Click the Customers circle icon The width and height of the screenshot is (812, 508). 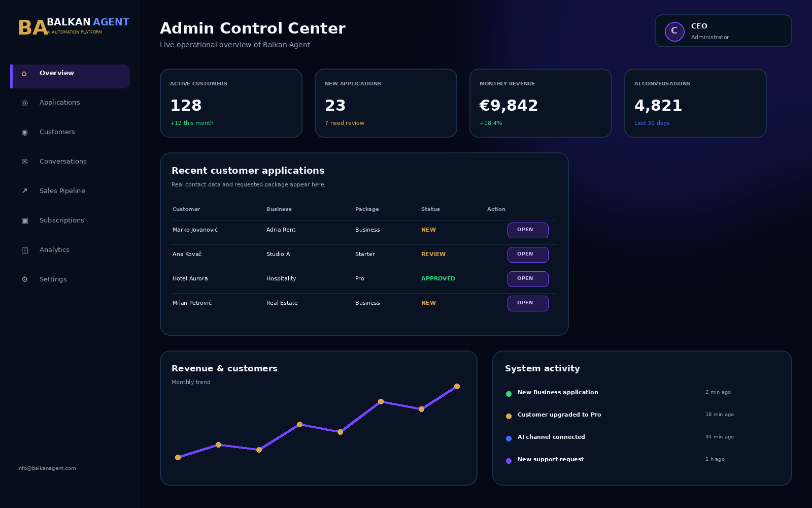24,133
